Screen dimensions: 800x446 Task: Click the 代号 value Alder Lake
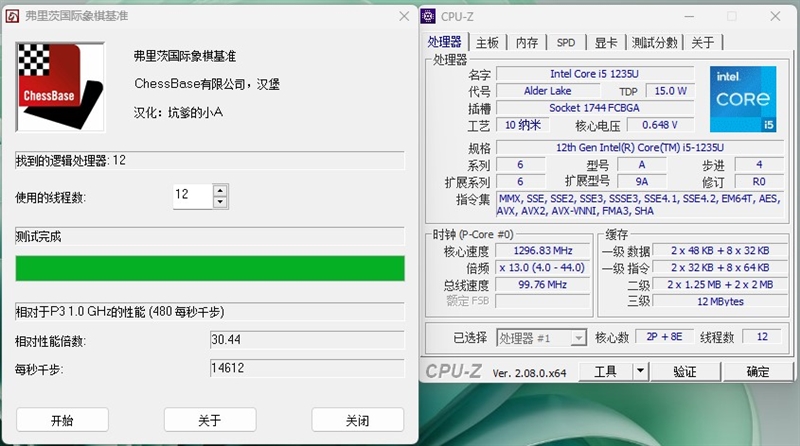click(548, 91)
